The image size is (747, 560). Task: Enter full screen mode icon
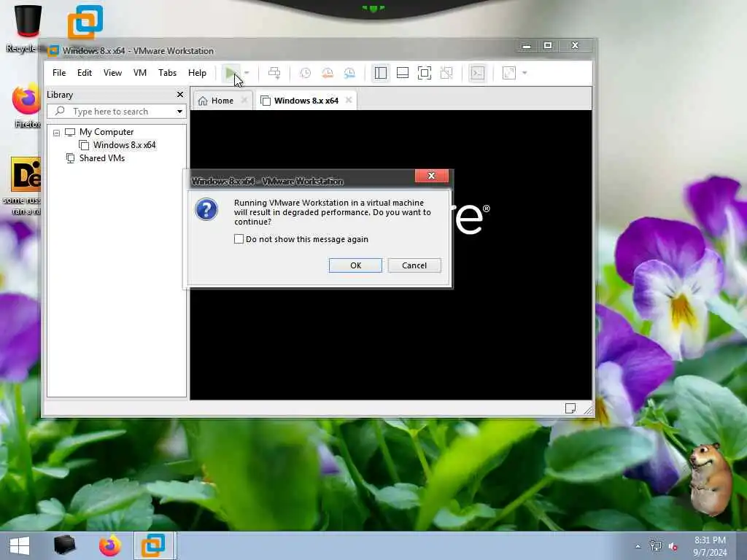pos(425,73)
